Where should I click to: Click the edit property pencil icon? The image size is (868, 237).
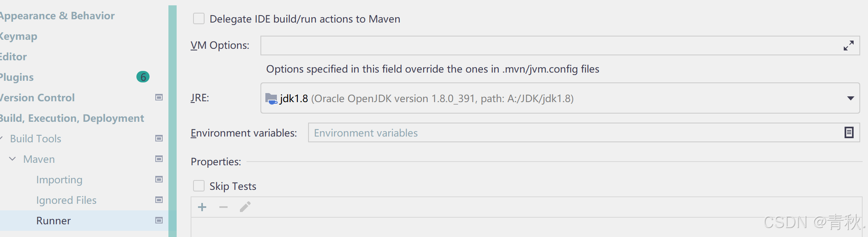click(245, 207)
